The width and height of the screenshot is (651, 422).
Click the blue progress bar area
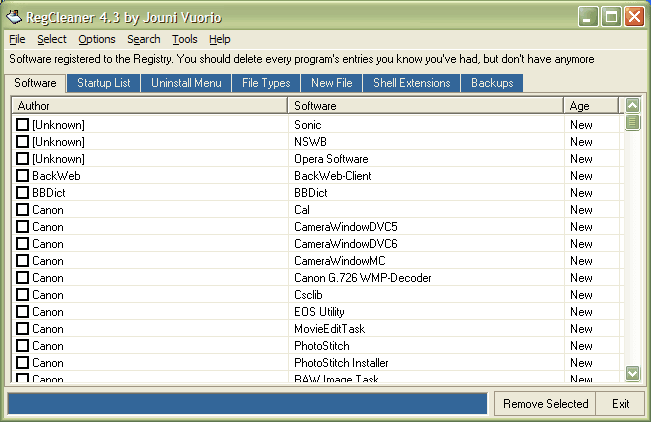[247, 404]
